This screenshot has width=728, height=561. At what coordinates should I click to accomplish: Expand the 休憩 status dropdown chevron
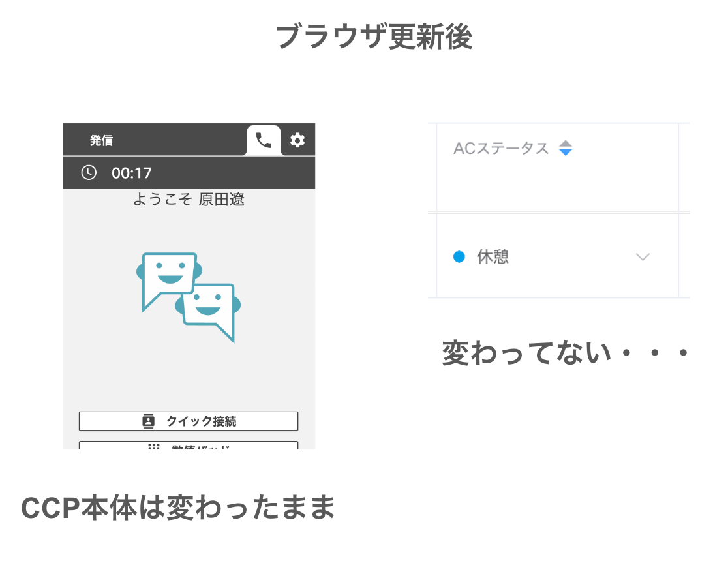(x=643, y=257)
